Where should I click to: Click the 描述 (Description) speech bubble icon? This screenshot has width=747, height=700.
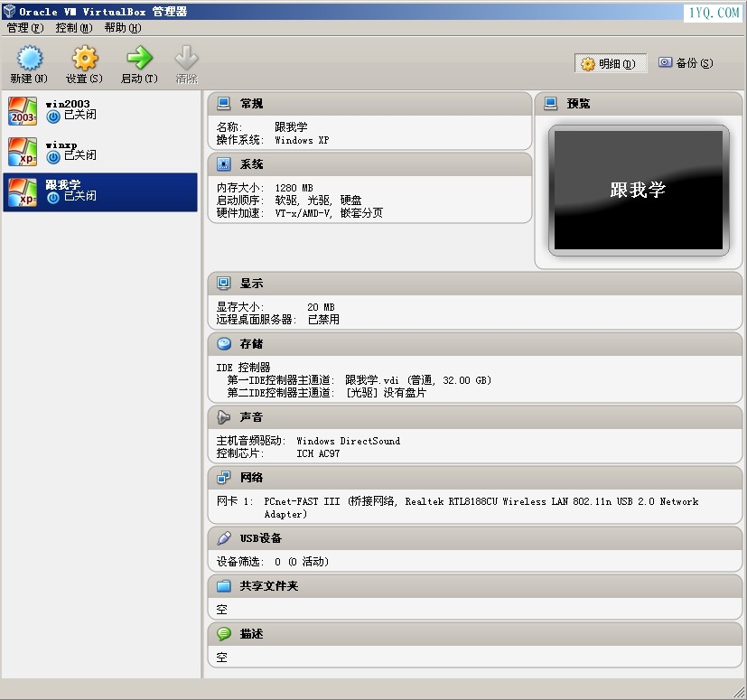(223, 633)
